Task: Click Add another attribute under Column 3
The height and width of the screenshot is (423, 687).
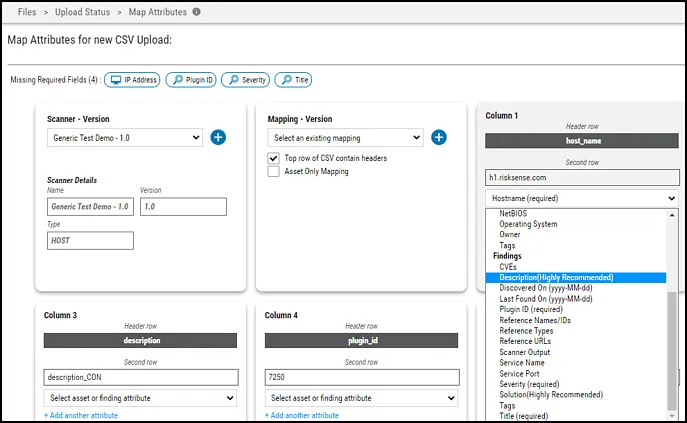Action: (81, 415)
